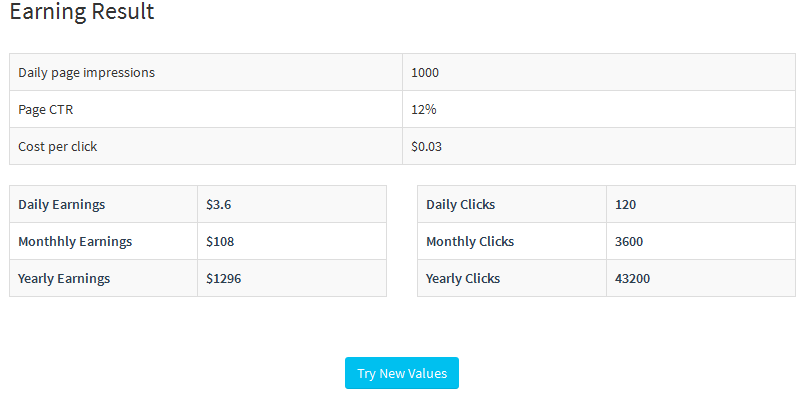Click the Daily Clicks label

(461, 204)
